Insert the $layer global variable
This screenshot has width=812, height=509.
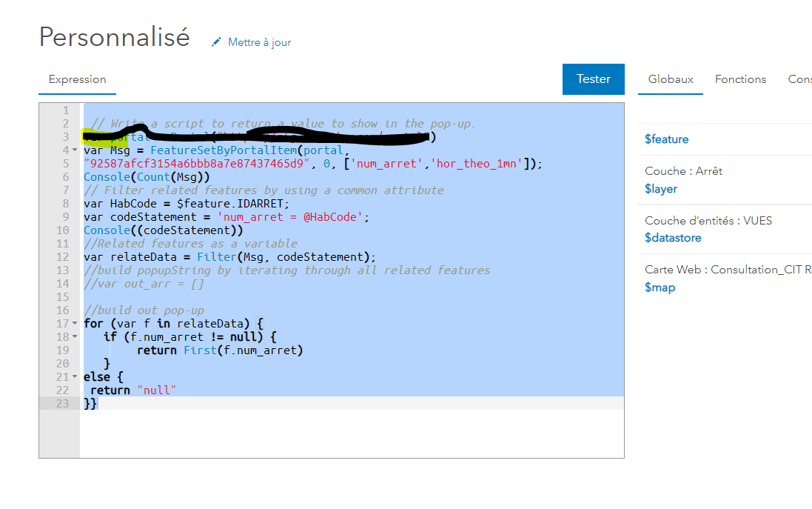pos(661,189)
